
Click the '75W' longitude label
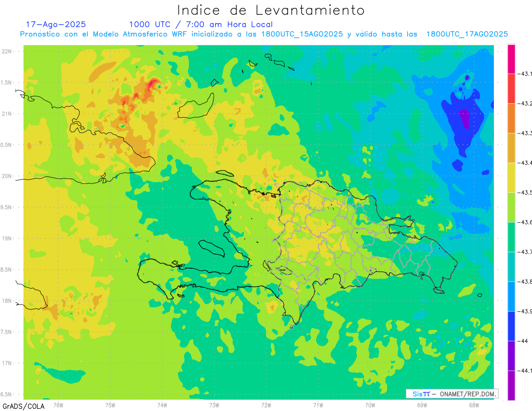coord(110,405)
